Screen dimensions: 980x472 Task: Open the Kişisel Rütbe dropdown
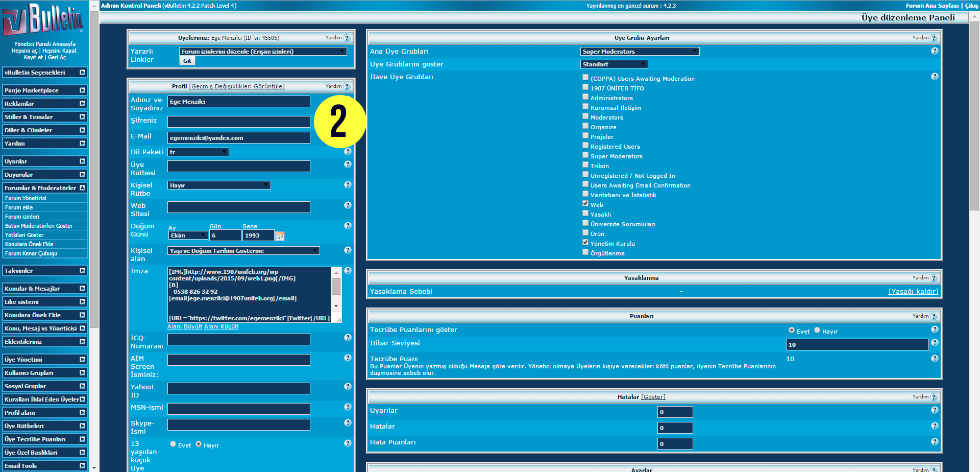(x=219, y=185)
